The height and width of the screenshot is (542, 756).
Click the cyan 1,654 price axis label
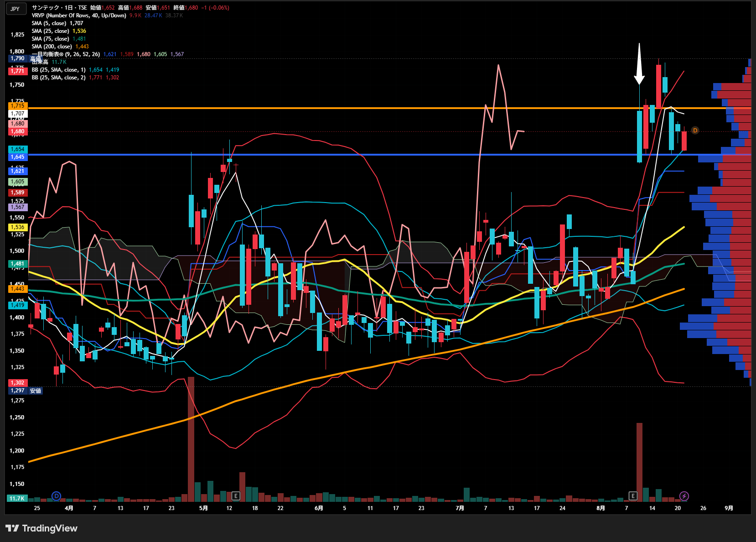18,149
